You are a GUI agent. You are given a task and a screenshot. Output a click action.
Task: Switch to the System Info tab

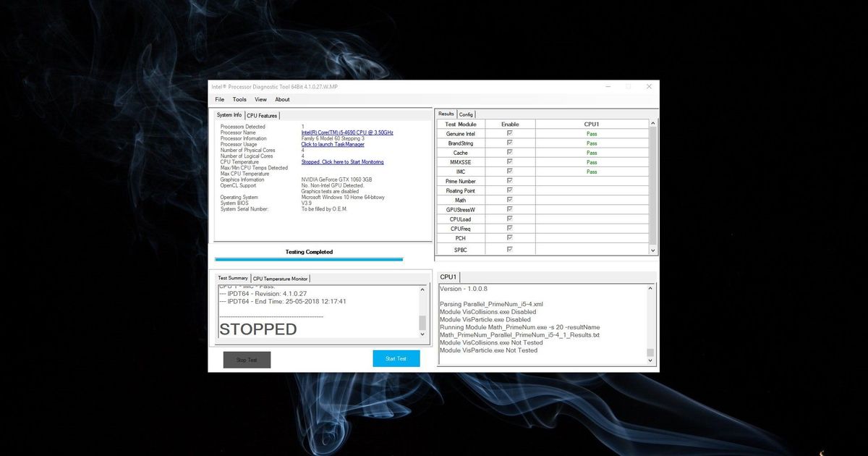[229, 115]
